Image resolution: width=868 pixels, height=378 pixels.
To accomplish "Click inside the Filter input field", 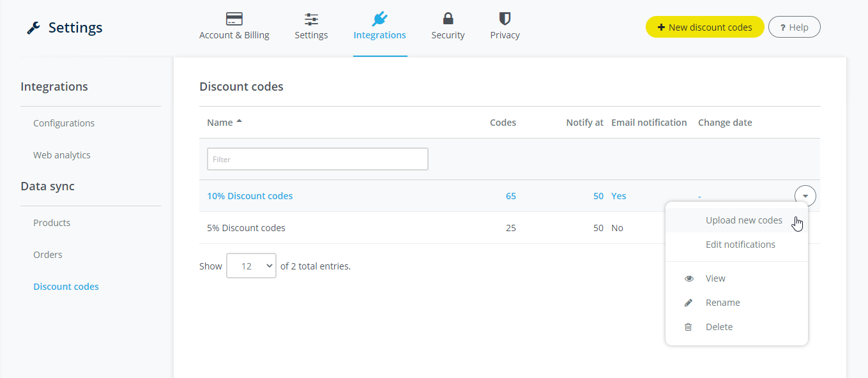I will [317, 158].
